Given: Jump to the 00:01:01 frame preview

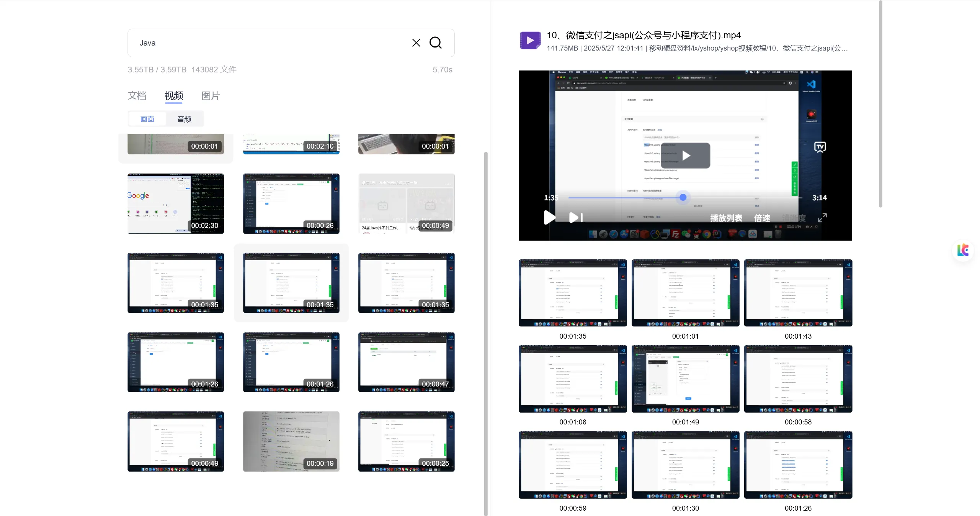Looking at the screenshot, I should point(685,293).
